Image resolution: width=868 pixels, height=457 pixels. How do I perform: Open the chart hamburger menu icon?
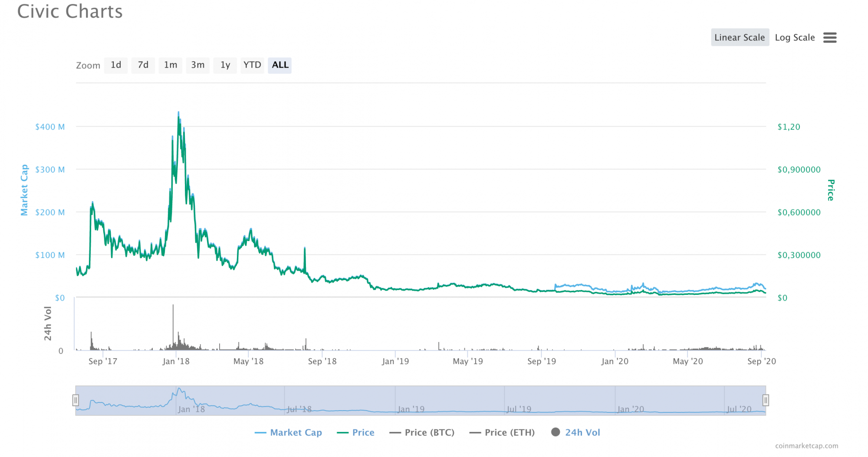pos(829,38)
